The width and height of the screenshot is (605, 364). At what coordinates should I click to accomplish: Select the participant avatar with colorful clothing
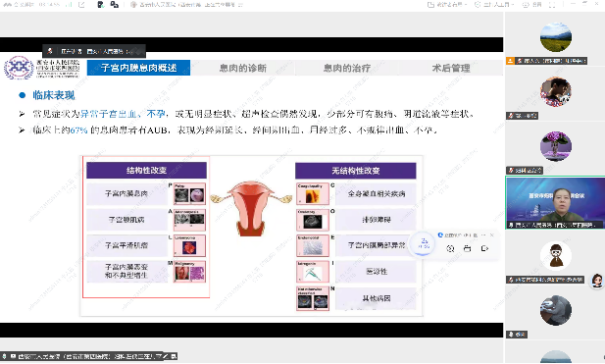pyautogui.click(x=556, y=92)
